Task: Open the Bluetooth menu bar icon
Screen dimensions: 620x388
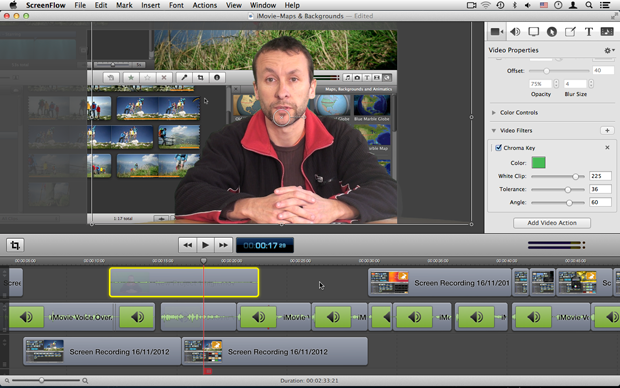Action: 514,5
